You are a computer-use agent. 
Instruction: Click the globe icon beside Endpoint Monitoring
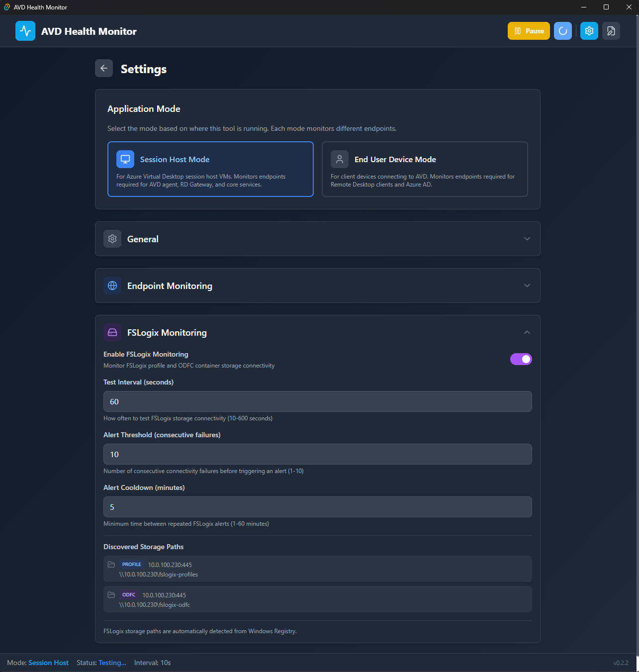tap(112, 285)
